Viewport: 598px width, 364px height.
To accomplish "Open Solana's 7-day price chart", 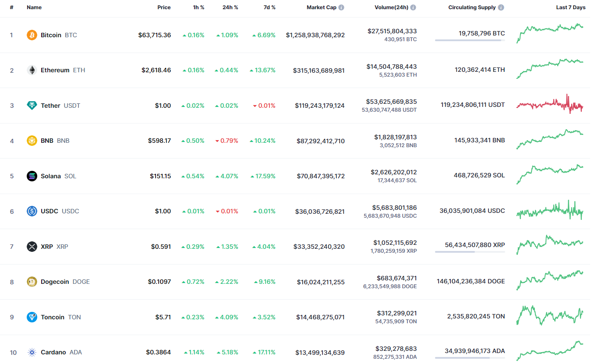I will point(550,174).
